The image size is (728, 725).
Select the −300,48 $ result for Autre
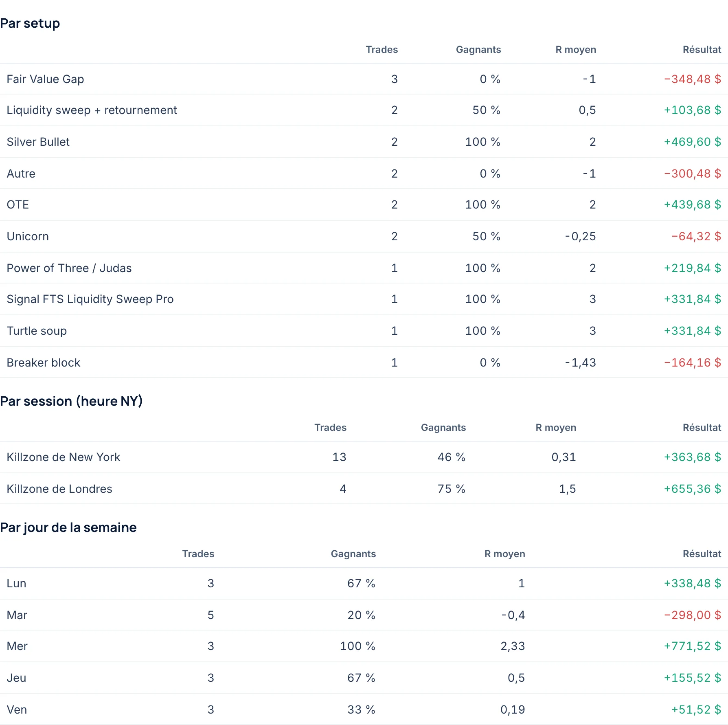(x=693, y=174)
